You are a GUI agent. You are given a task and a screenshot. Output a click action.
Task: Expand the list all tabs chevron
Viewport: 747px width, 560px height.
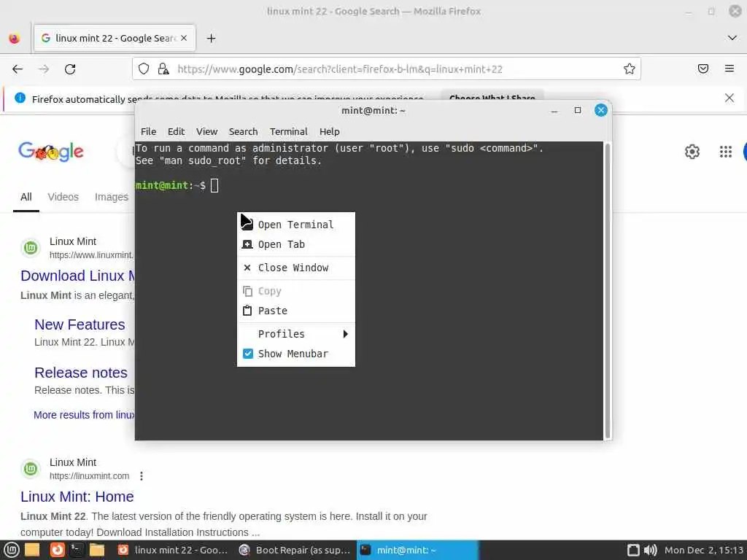pyautogui.click(x=732, y=38)
